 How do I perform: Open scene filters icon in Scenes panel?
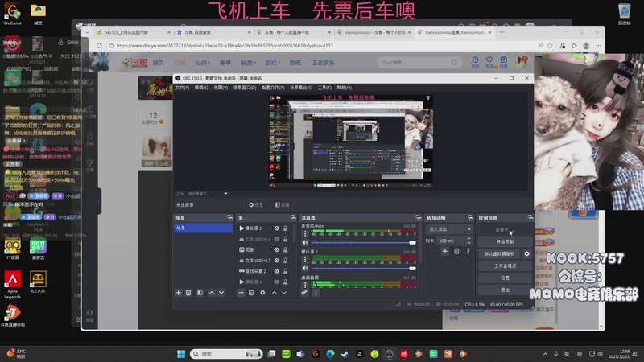coord(200,293)
